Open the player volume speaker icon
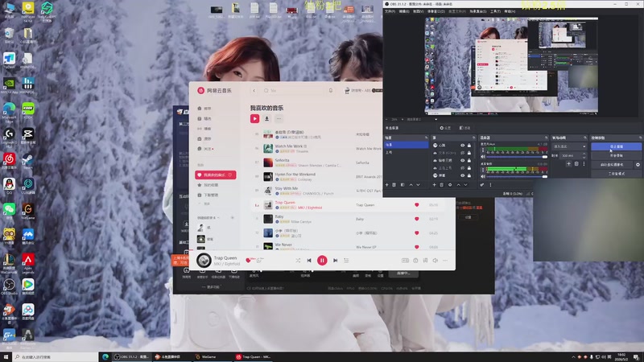The image size is (644, 362). pos(435,260)
